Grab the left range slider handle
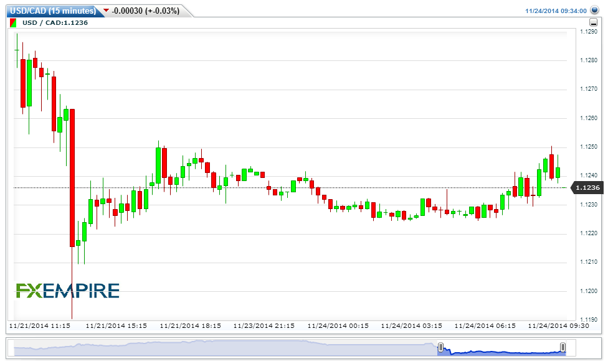 [440, 347]
